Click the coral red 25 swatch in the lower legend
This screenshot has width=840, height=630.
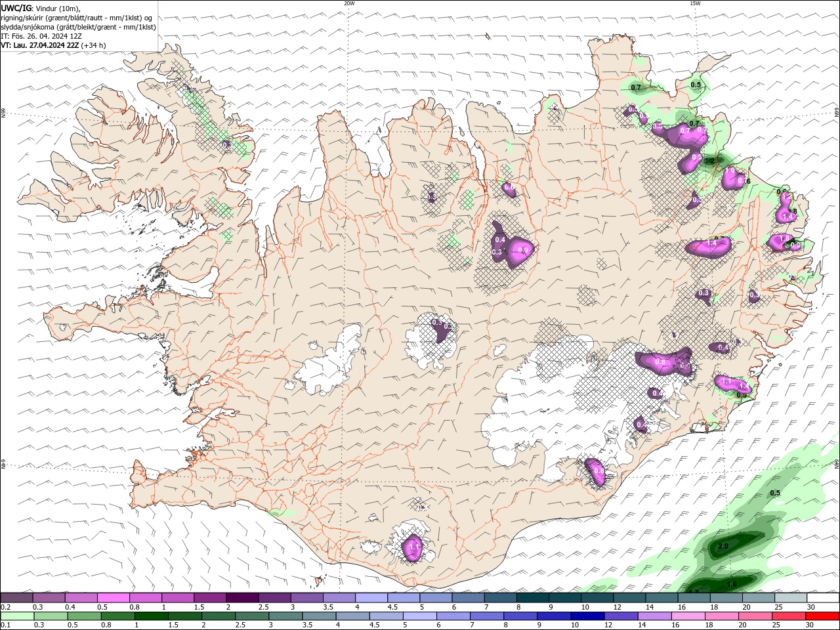click(789, 616)
